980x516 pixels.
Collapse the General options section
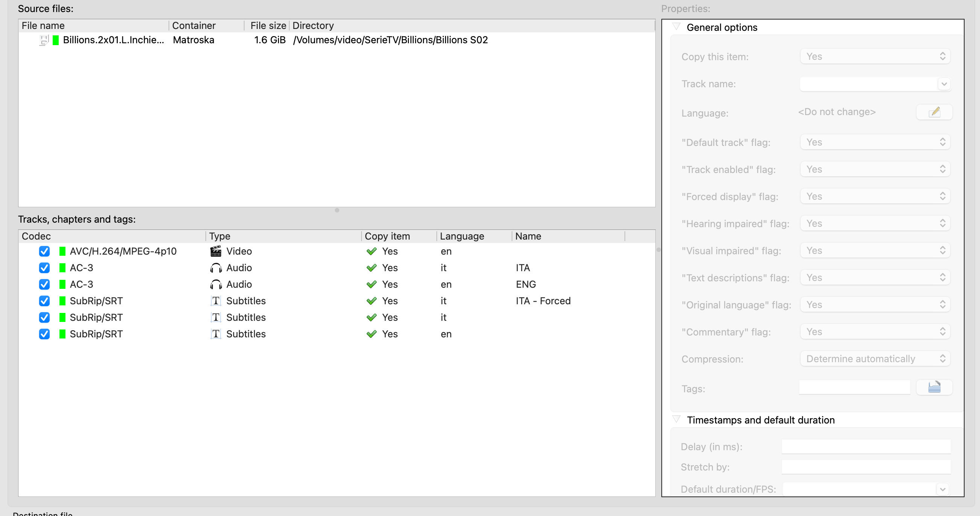676,27
